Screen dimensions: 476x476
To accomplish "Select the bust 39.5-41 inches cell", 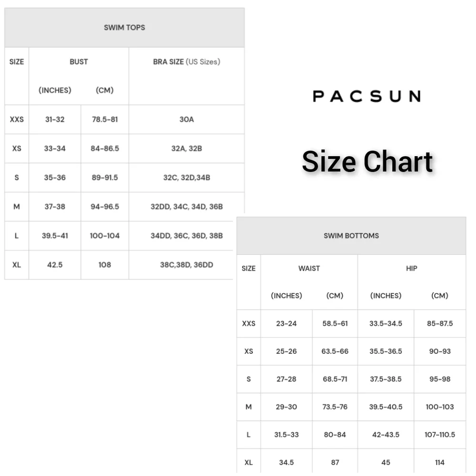I will click(x=55, y=236).
